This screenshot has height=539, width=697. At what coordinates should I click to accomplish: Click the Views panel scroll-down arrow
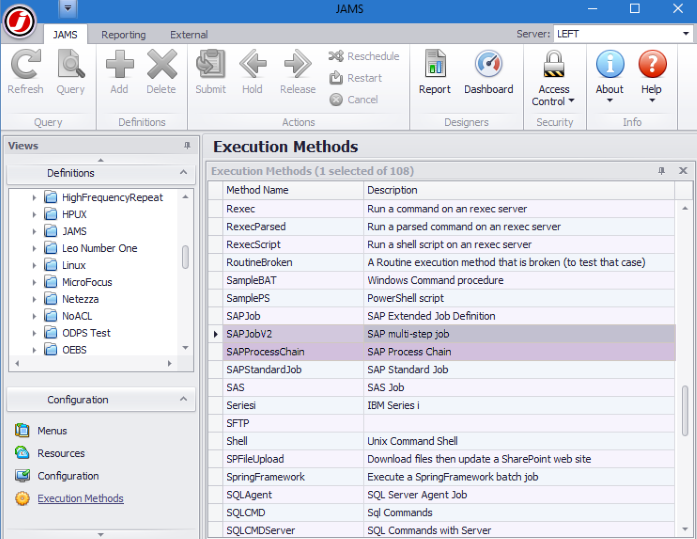[101, 535]
